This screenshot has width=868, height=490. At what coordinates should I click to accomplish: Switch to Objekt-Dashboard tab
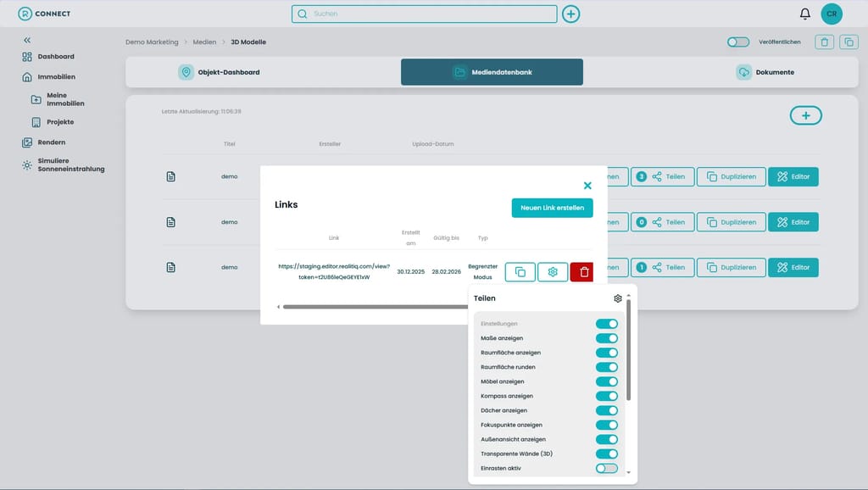pos(219,72)
